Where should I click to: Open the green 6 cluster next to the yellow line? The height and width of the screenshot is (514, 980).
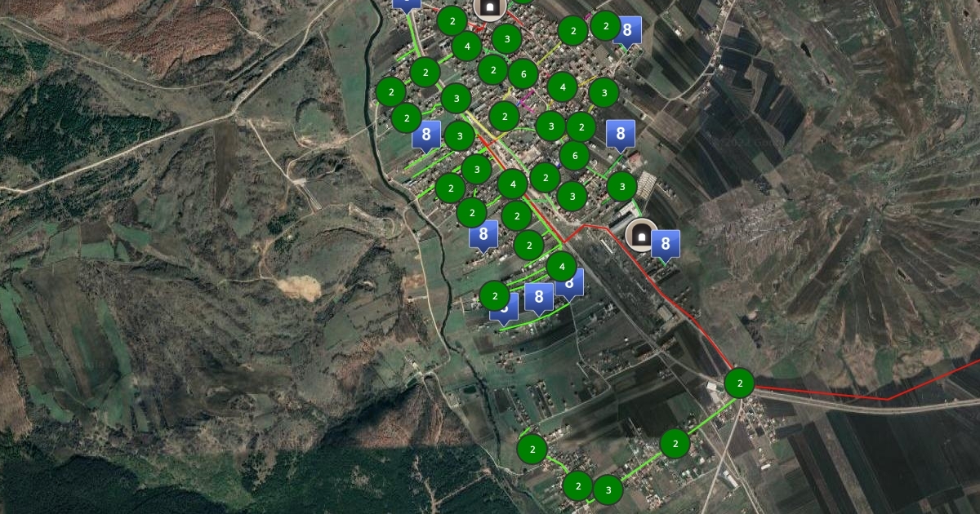coord(523,75)
